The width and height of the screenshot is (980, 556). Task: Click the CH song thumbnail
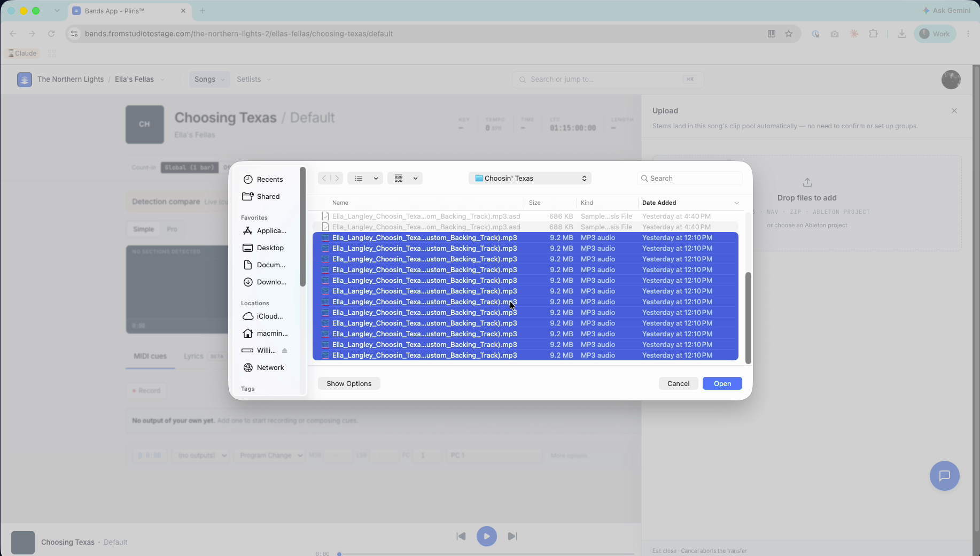(x=145, y=125)
